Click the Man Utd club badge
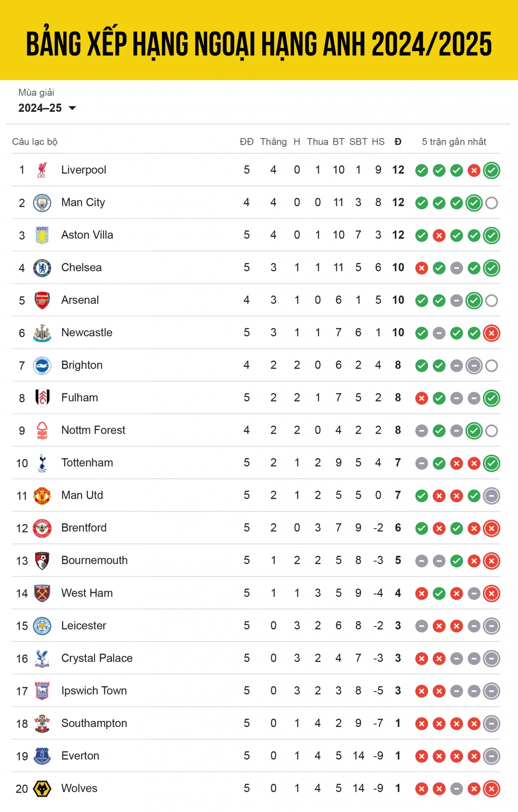The image size is (518, 812). 42,496
